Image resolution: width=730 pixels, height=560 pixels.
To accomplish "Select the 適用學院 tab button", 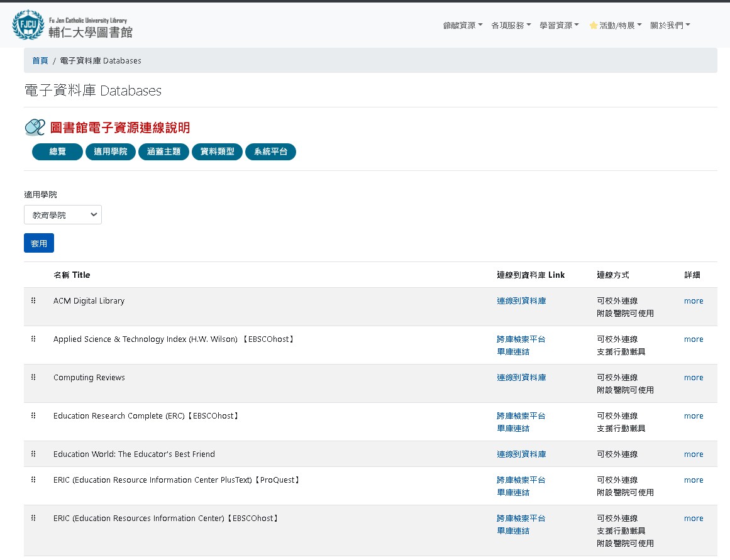I will tap(110, 151).
